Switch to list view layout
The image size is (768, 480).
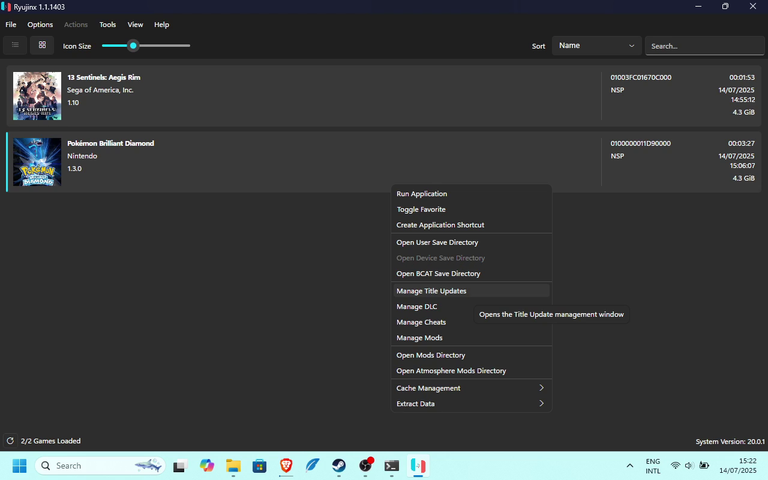tap(15, 45)
